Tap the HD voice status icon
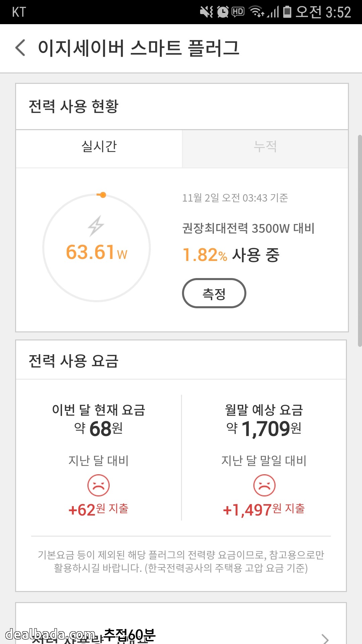The width and height of the screenshot is (362, 644). coord(238,12)
